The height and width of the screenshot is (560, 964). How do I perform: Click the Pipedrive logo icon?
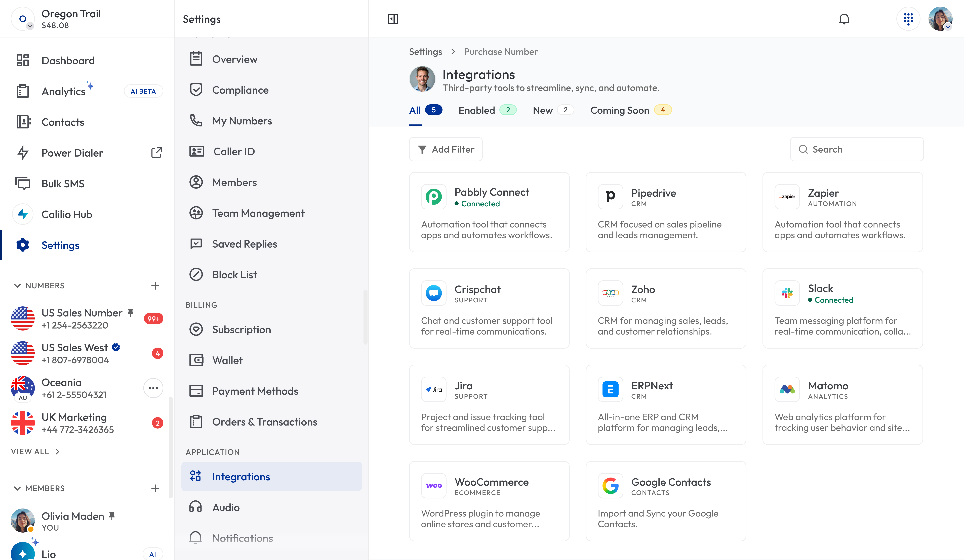[610, 197]
